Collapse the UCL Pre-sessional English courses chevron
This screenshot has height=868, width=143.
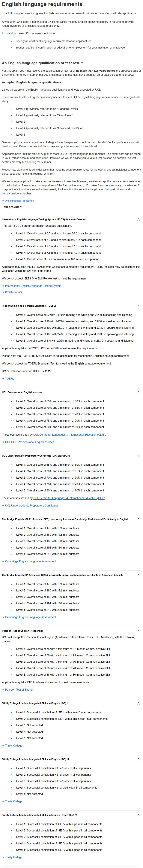click(x=138, y=392)
